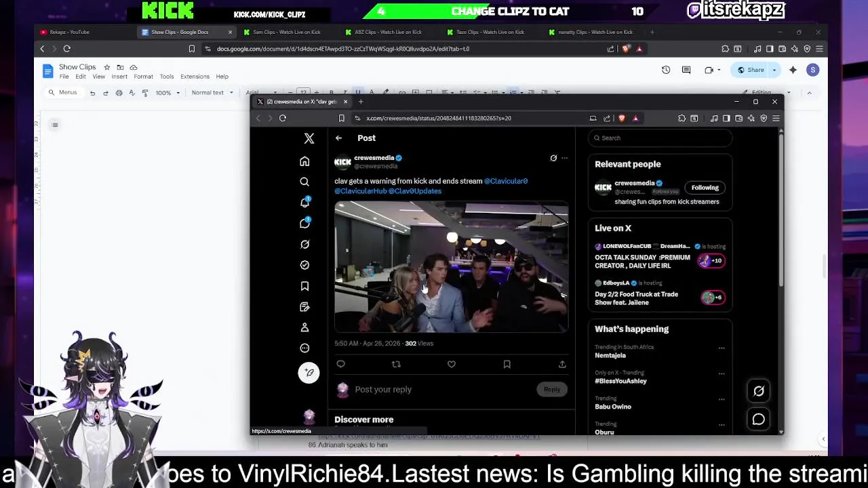Click Grok explain icon on post header
This screenshot has width=868, height=488.
click(x=553, y=158)
